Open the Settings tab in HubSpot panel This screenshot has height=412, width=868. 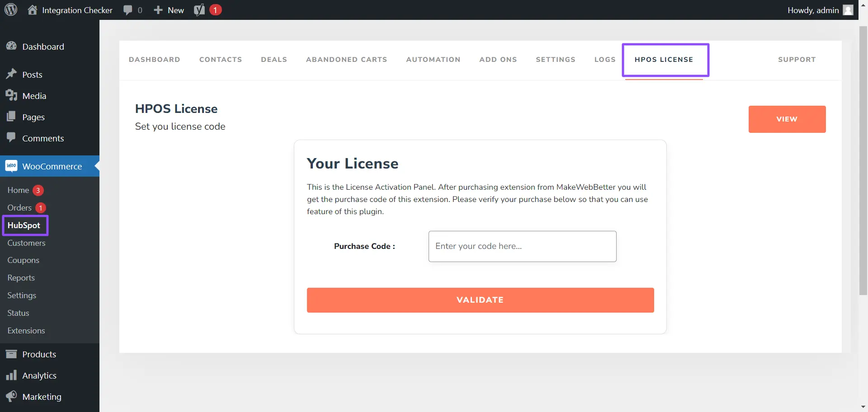coord(556,60)
